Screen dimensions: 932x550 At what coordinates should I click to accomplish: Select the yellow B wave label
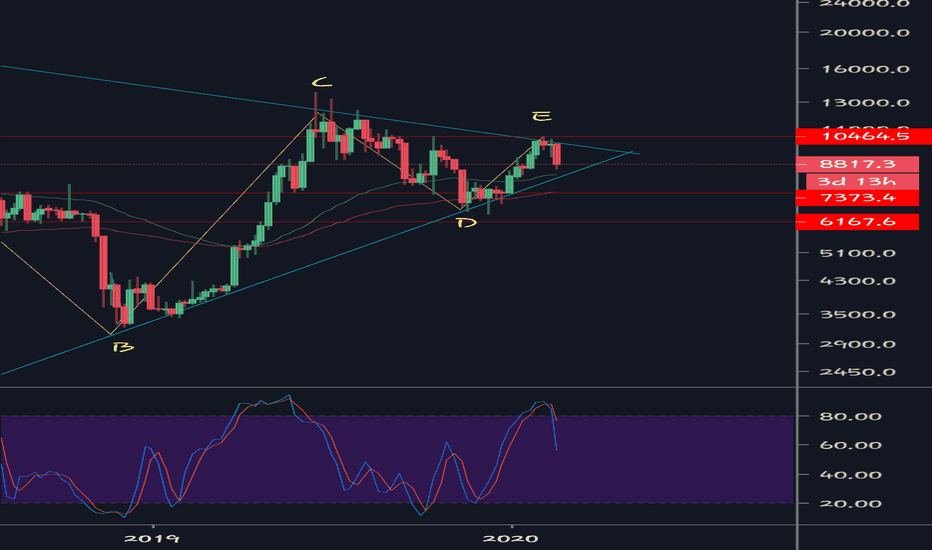[x=123, y=347]
